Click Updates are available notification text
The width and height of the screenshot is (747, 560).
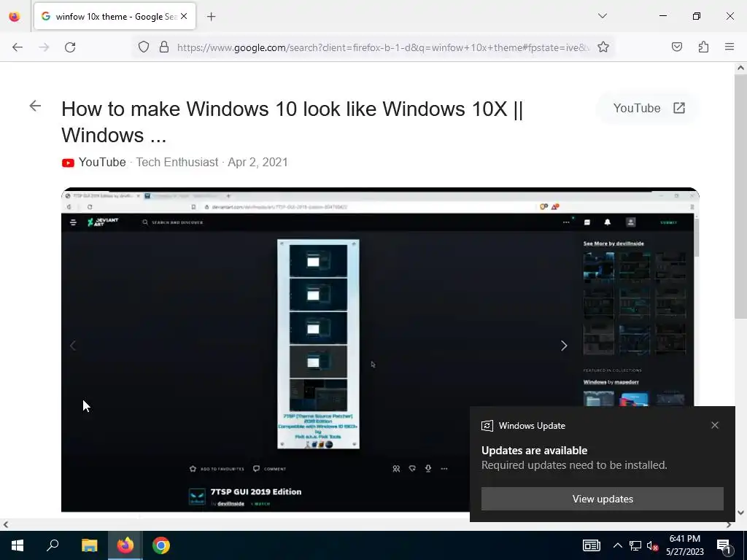tap(534, 451)
